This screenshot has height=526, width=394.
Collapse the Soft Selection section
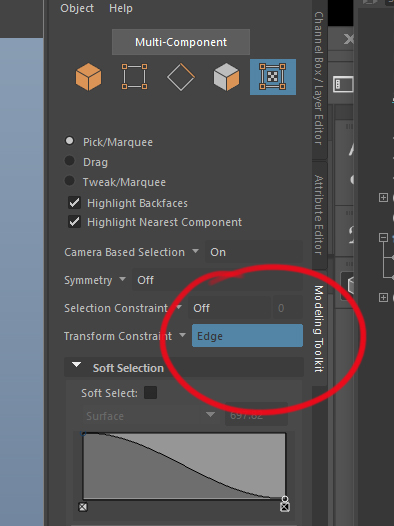click(x=77, y=365)
